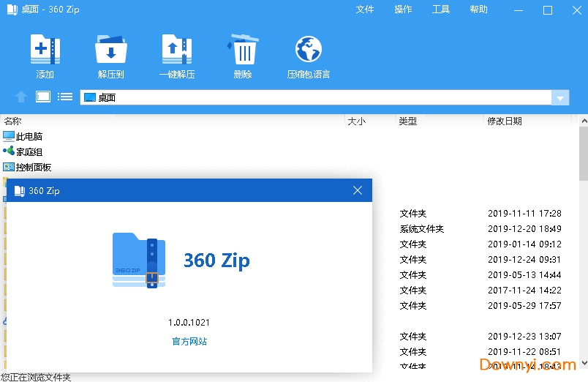Switch to the large icon view button

pyautogui.click(x=43, y=97)
